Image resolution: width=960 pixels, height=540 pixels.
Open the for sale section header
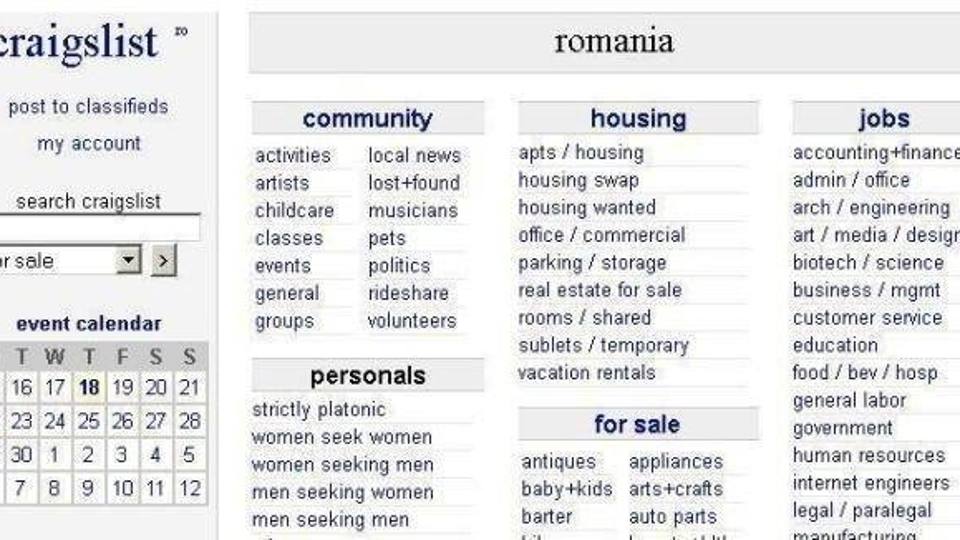tap(637, 424)
